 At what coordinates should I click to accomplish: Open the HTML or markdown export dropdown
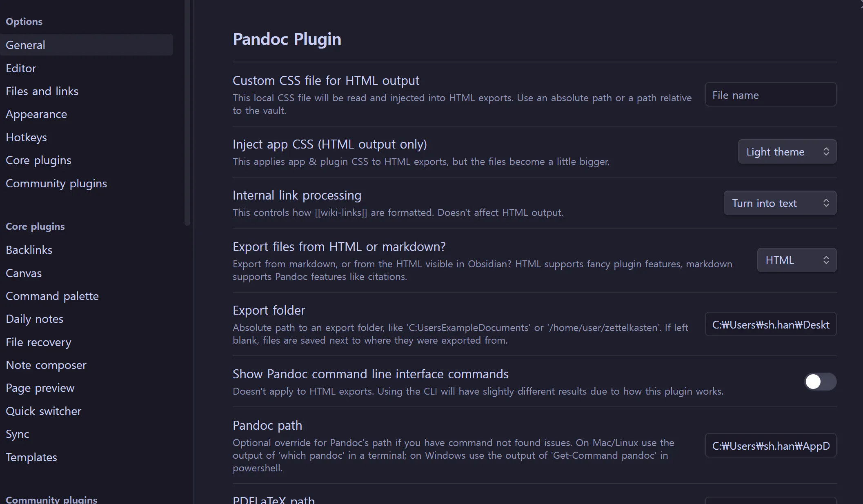796,260
